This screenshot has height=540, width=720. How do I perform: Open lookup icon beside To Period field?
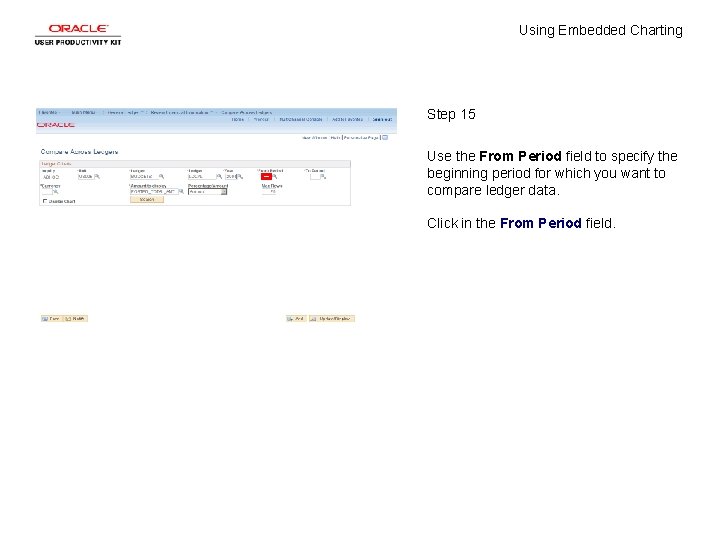[323, 177]
